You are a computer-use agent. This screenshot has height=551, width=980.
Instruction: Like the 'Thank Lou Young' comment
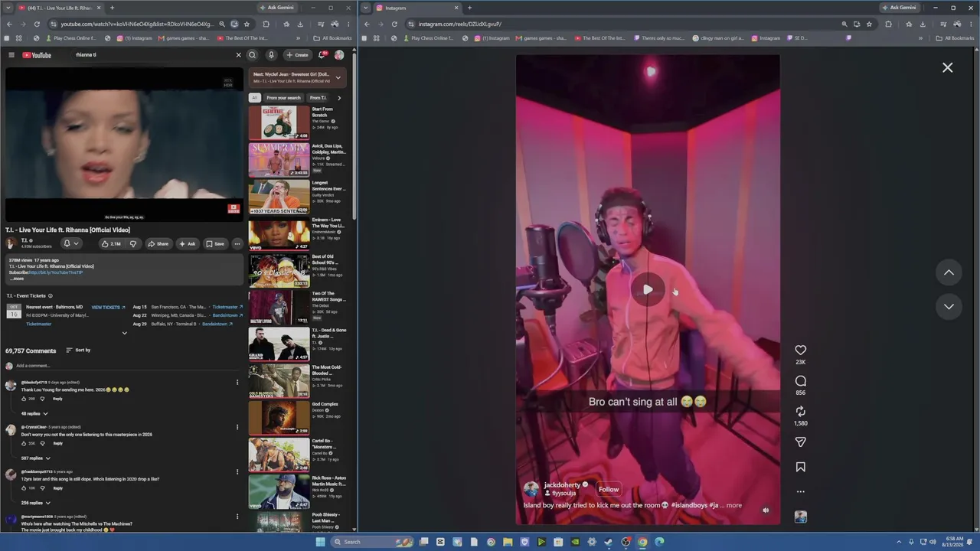(24, 399)
